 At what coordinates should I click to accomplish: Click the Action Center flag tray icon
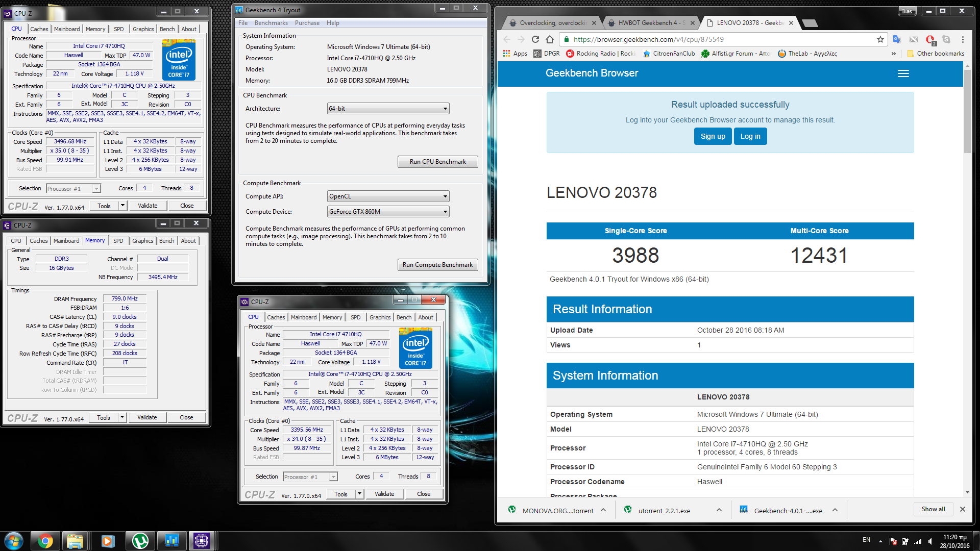893,541
